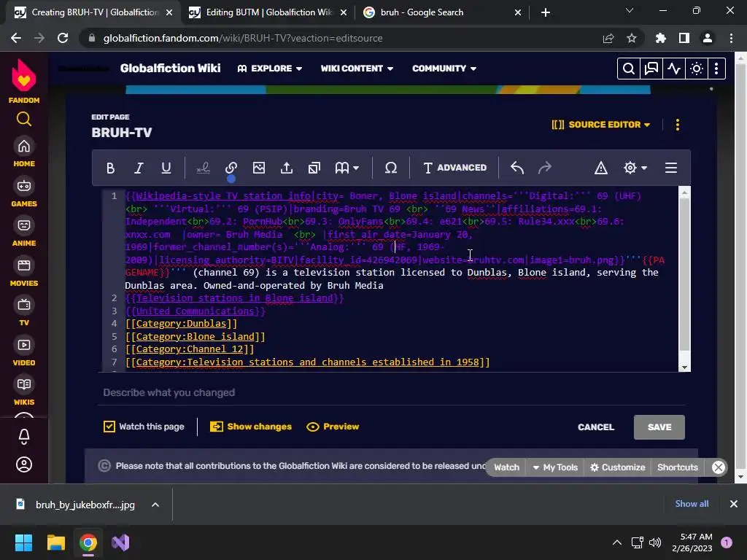Click Show changes

click(251, 427)
